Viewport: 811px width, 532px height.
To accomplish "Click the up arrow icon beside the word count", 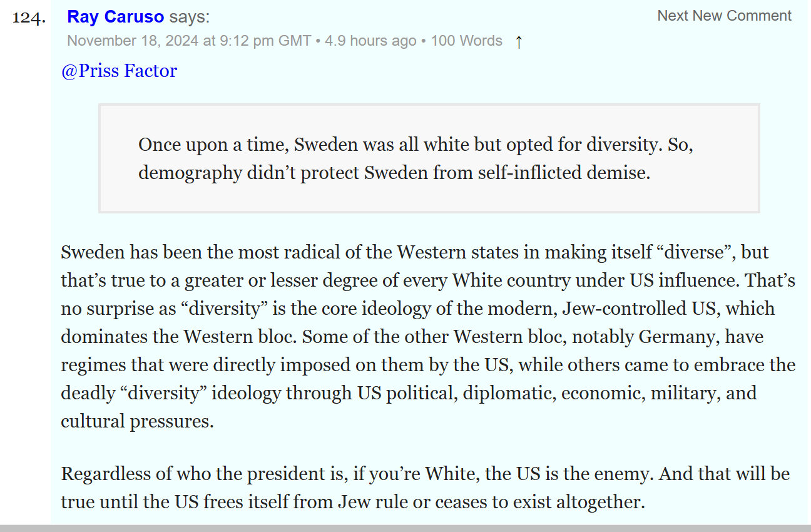I will pyautogui.click(x=518, y=42).
